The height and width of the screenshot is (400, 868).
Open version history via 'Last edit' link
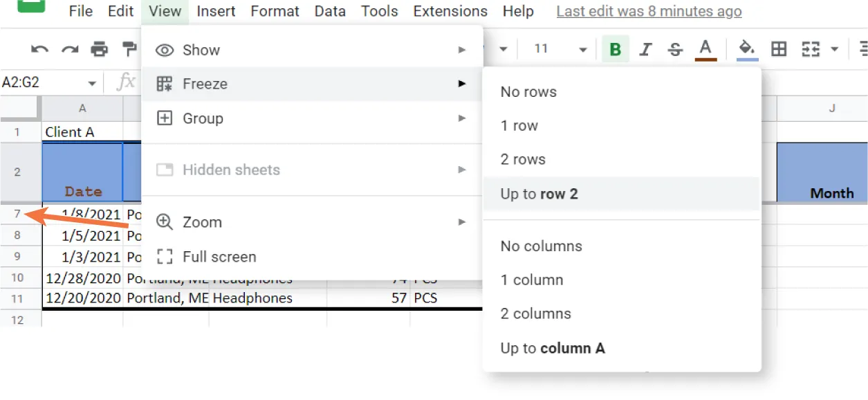click(x=648, y=11)
